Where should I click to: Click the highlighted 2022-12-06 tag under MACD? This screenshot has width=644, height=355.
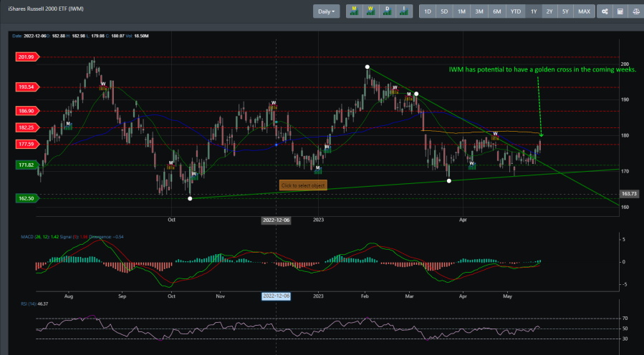(276, 296)
